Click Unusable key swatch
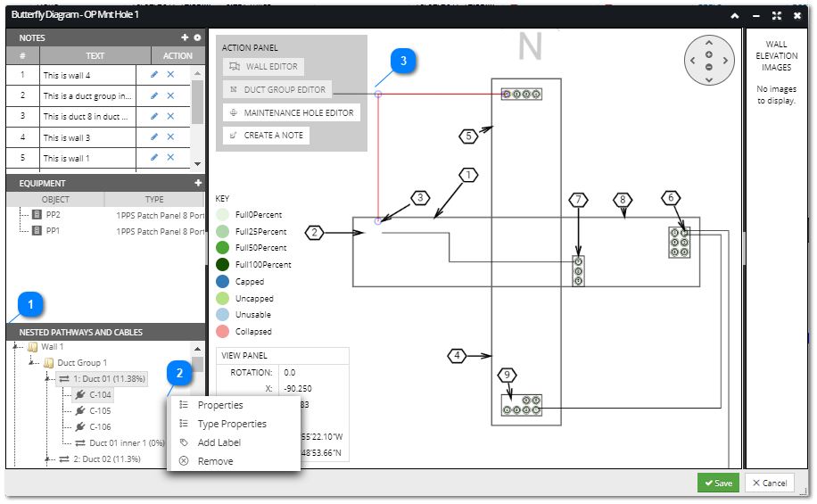 pos(222,314)
